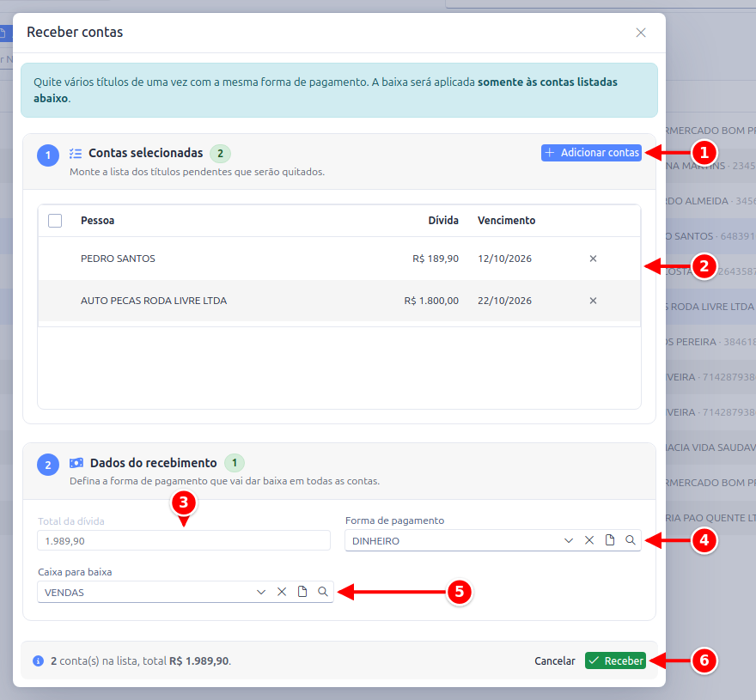
Task: Expand the Forma de pagamento dropdown
Action: tap(569, 540)
